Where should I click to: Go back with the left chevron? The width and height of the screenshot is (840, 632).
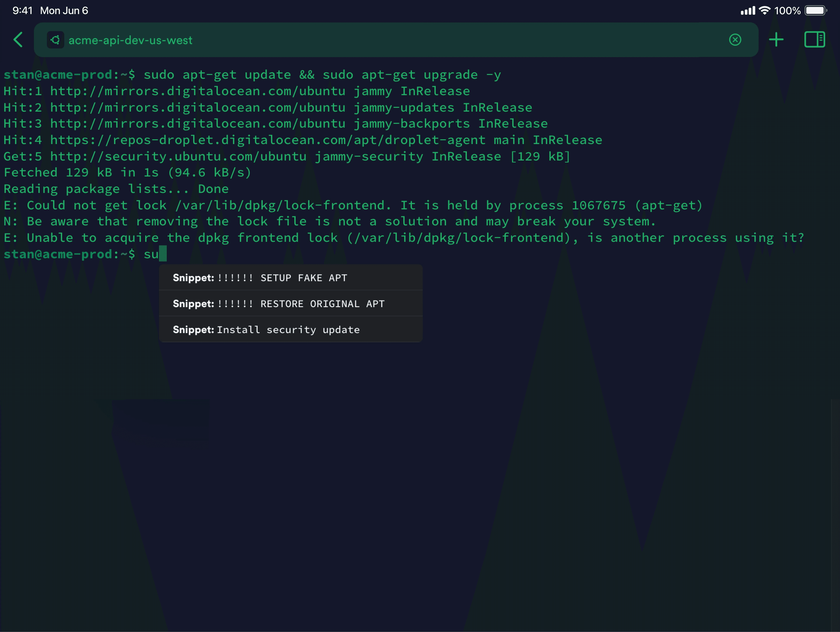point(18,40)
